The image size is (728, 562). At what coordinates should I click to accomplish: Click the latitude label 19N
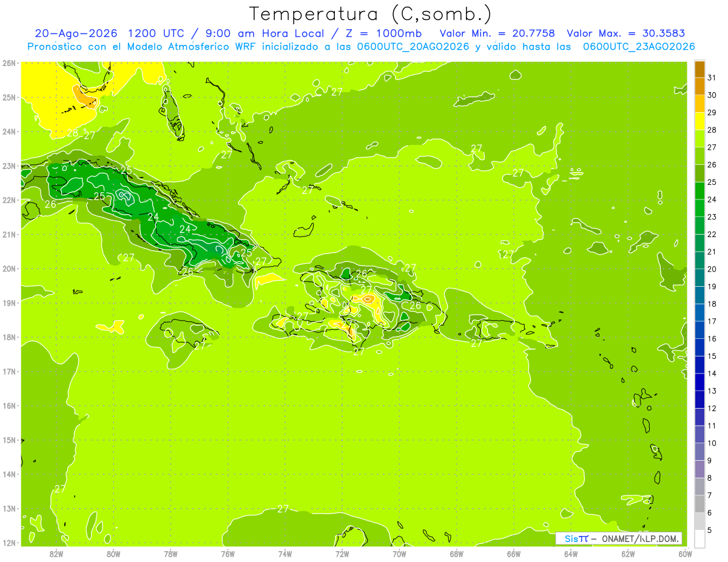coord(9,303)
